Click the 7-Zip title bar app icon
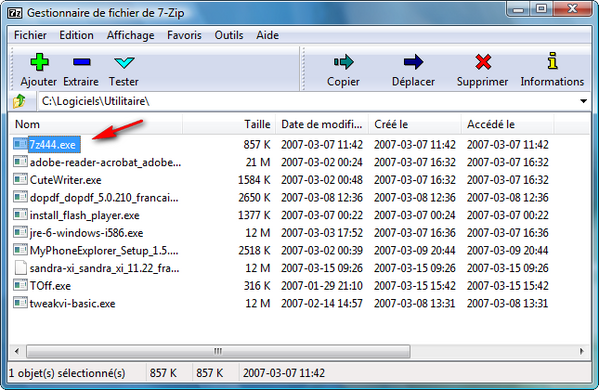The image size is (599, 390). (15, 13)
